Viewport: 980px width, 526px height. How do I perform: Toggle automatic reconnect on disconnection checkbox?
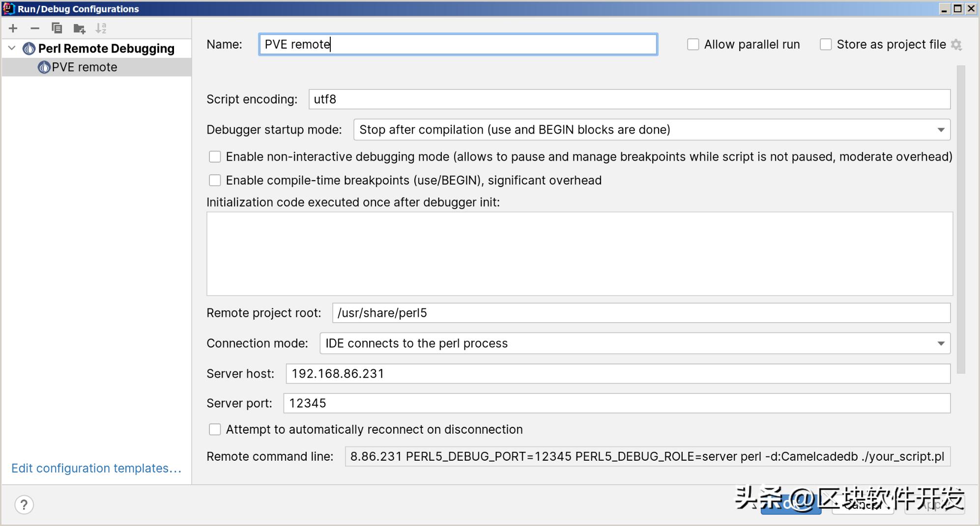point(215,429)
